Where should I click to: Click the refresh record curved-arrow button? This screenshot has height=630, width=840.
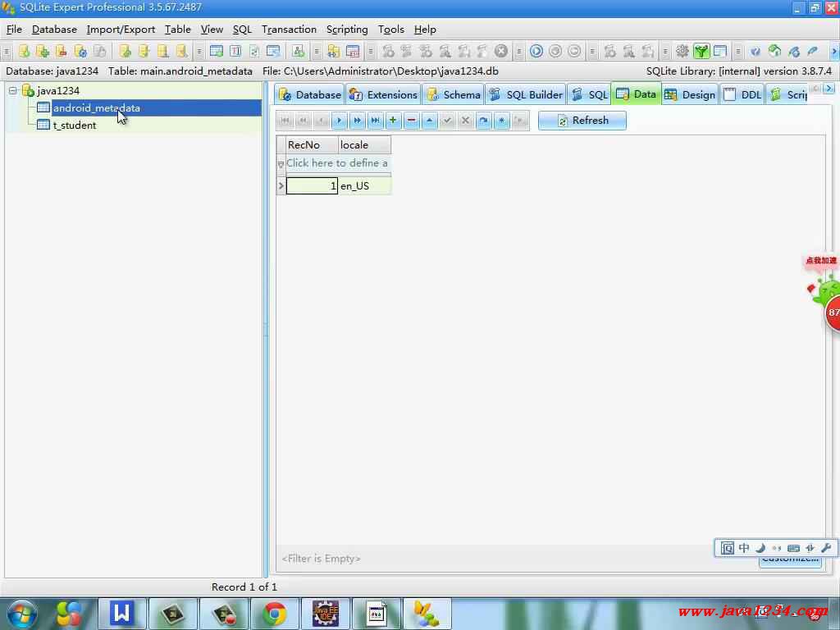point(484,121)
